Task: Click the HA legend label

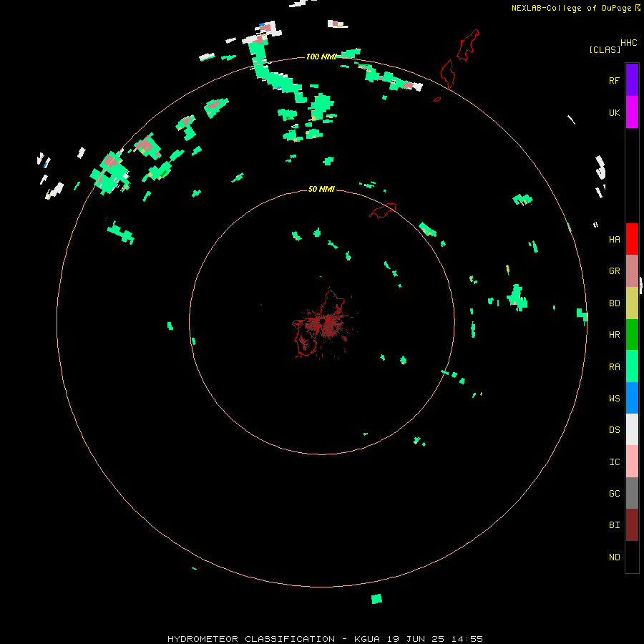Action: pos(614,239)
